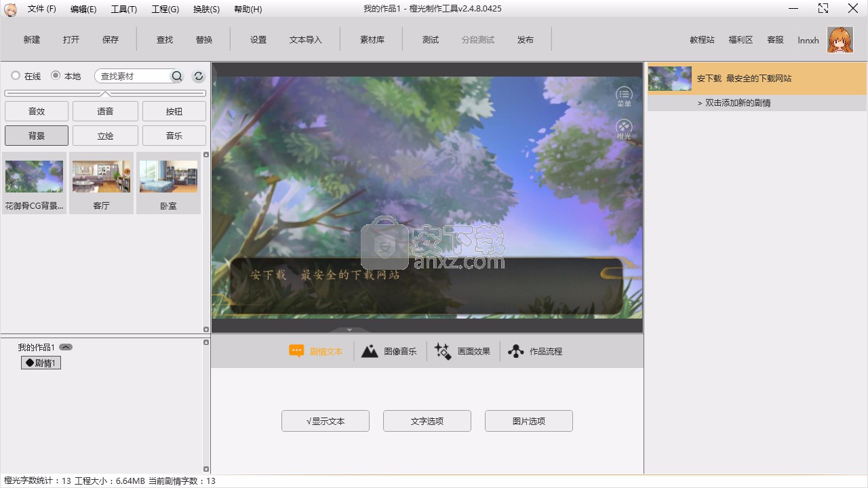Click the project tree scrollbar up arrow
This screenshot has width=868, height=488.
206,342
